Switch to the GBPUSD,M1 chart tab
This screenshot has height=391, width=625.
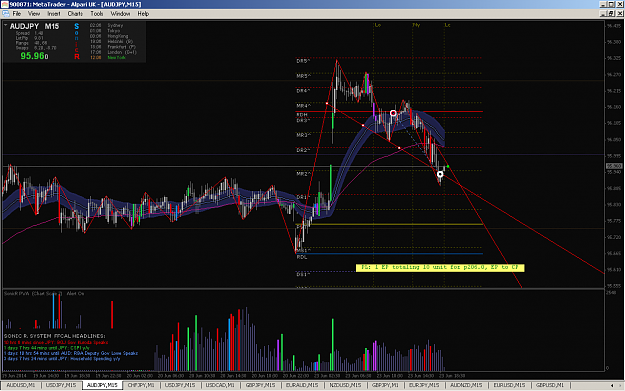[x=550, y=385]
